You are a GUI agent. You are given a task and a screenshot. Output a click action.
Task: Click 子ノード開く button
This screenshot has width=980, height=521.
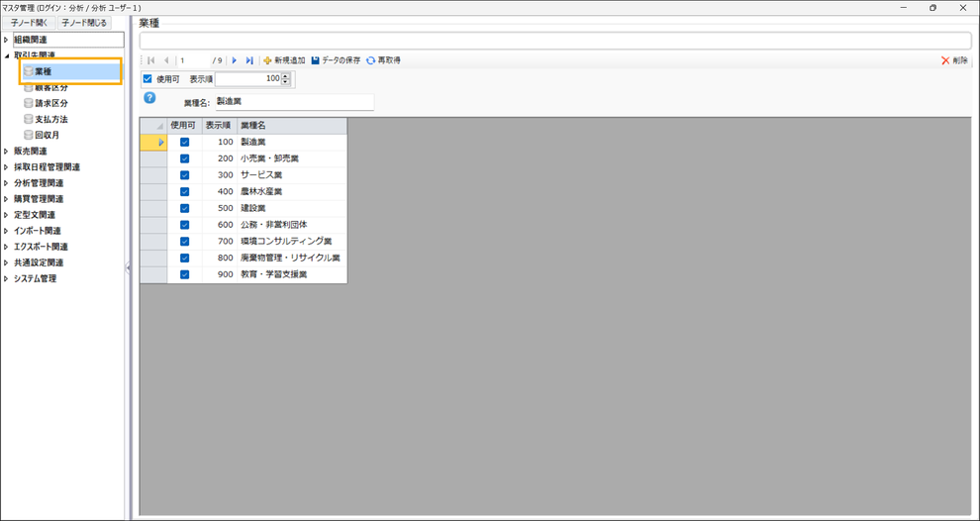(29, 23)
